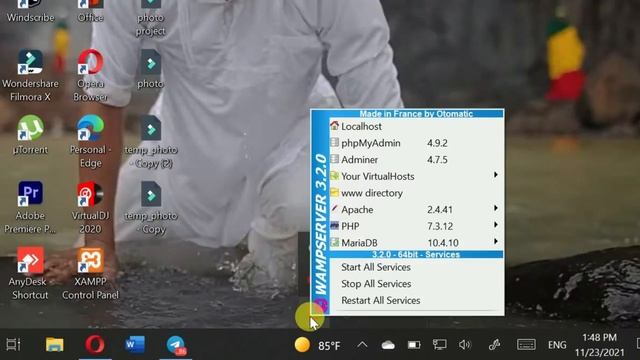
Task: Open phpMyAdmin 4.9.2 entry
Action: pyautogui.click(x=416, y=143)
